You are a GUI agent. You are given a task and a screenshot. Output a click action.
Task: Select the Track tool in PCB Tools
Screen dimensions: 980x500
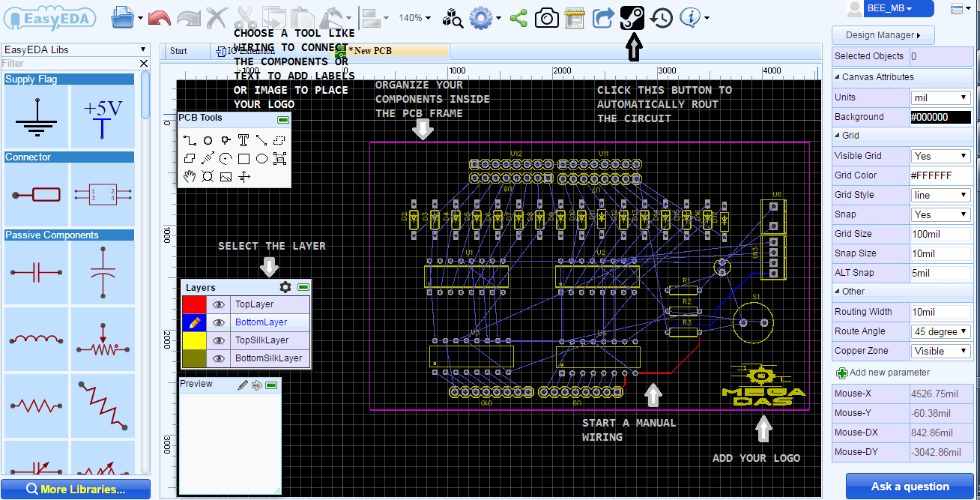(190, 140)
